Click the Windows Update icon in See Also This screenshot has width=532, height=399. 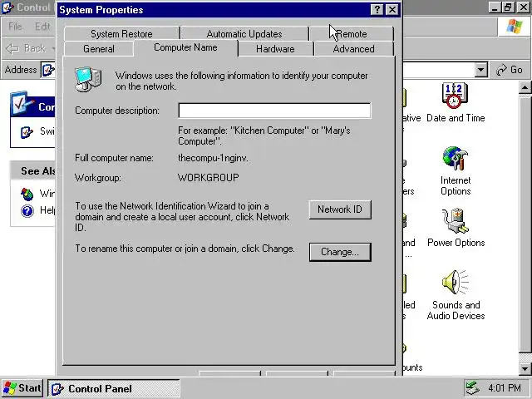click(x=27, y=194)
